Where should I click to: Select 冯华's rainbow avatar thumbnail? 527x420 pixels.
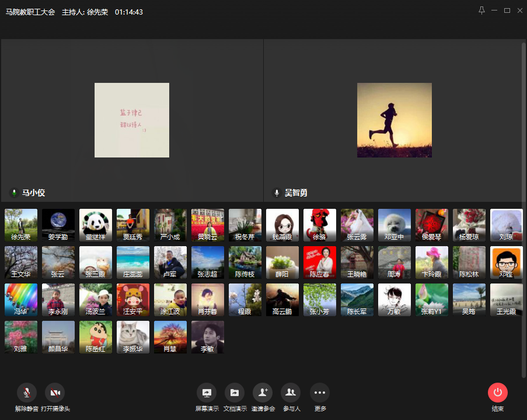click(x=21, y=300)
